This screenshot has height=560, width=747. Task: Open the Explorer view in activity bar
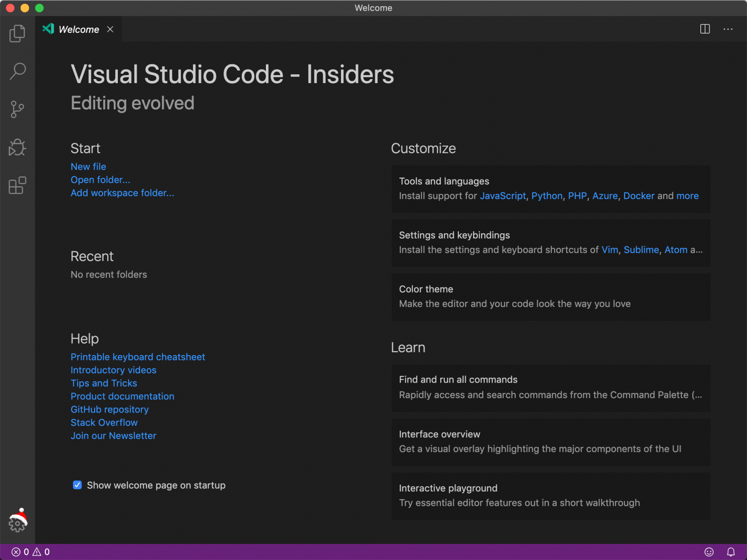click(x=17, y=33)
